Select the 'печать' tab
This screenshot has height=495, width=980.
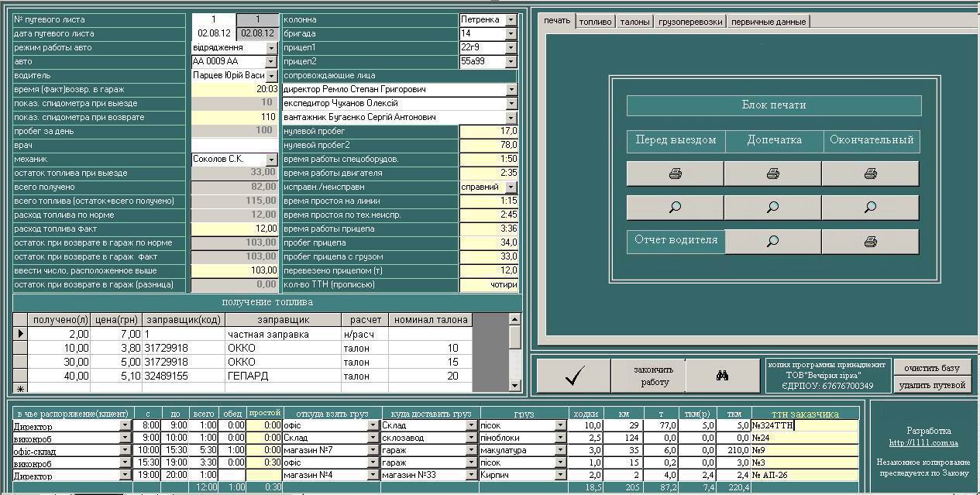[557, 21]
